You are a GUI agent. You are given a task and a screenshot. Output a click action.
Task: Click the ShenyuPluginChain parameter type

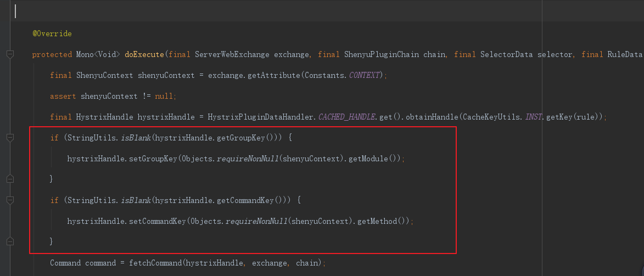click(x=382, y=55)
